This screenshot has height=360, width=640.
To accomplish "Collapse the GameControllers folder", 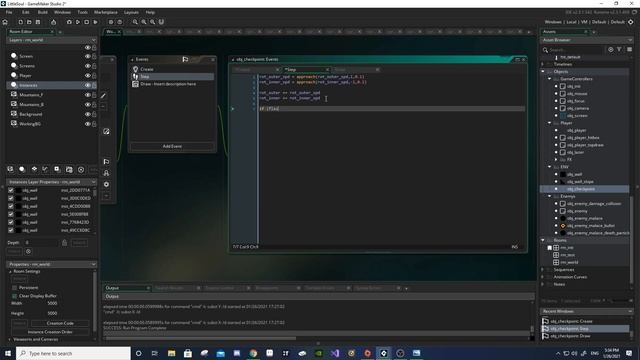I will point(549,79).
